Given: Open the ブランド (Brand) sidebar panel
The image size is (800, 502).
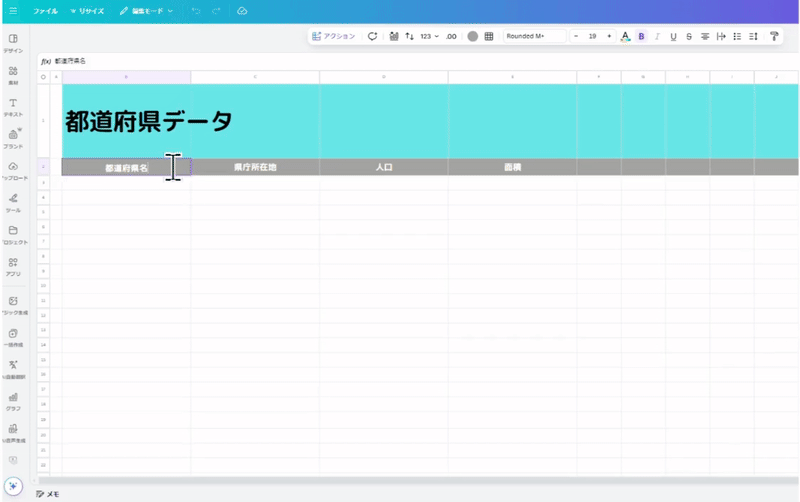Looking at the screenshot, I should pos(13,138).
